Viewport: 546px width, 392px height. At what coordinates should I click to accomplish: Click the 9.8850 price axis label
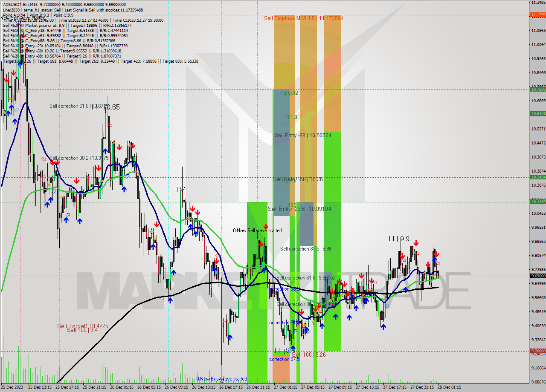(x=538, y=241)
